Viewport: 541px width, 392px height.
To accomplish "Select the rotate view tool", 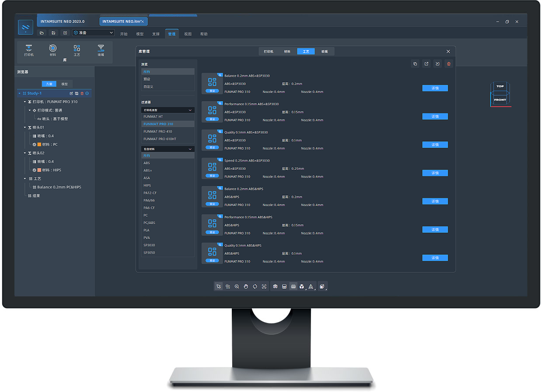I will pyautogui.click(x=255, y=287).
